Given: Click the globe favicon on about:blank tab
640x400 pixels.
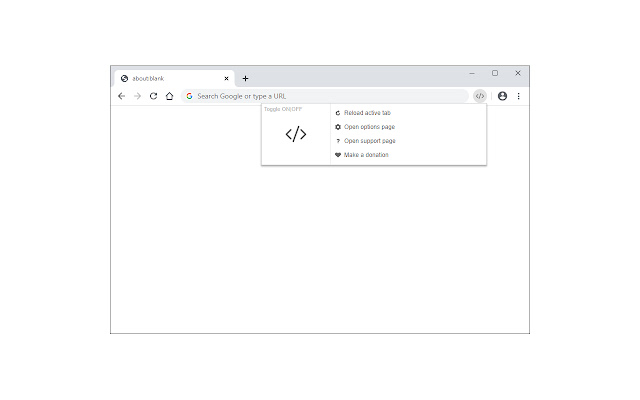Looking at the screenshot, I should pos(124,78).
